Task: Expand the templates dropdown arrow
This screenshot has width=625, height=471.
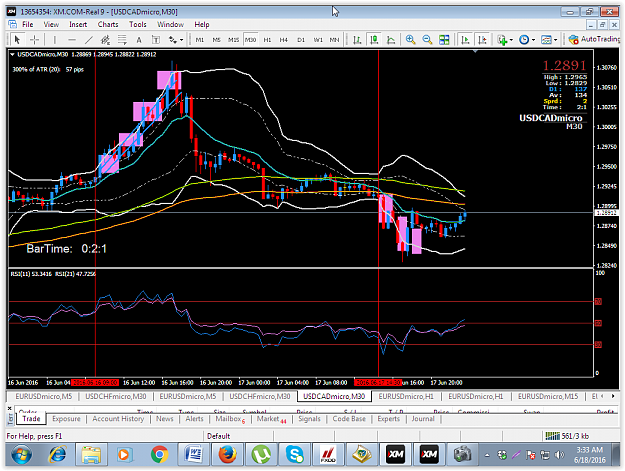Action: [556, 40]
